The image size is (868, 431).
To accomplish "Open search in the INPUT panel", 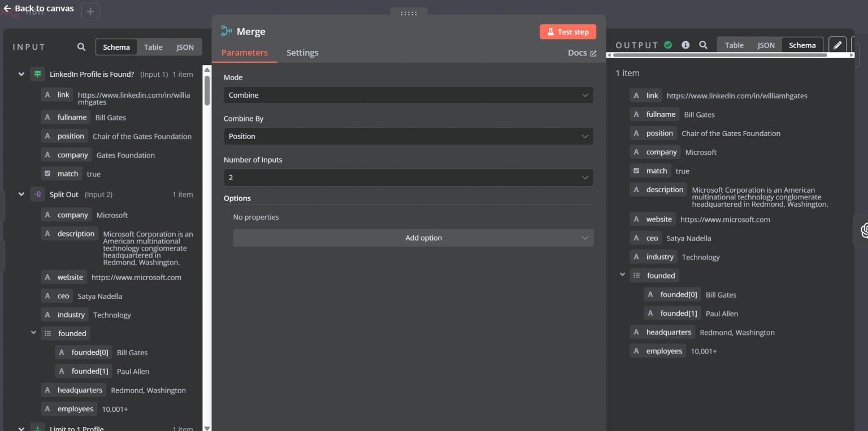I will 81,47.
